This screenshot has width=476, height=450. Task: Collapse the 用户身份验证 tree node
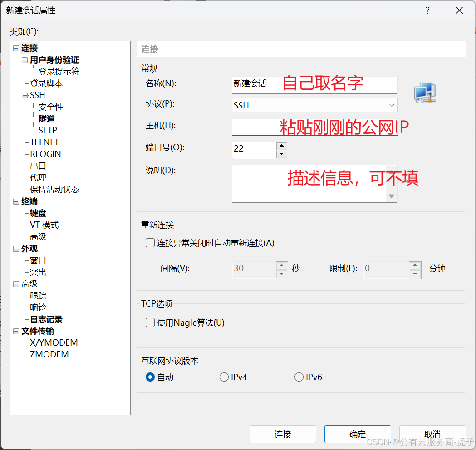point(25,60)
